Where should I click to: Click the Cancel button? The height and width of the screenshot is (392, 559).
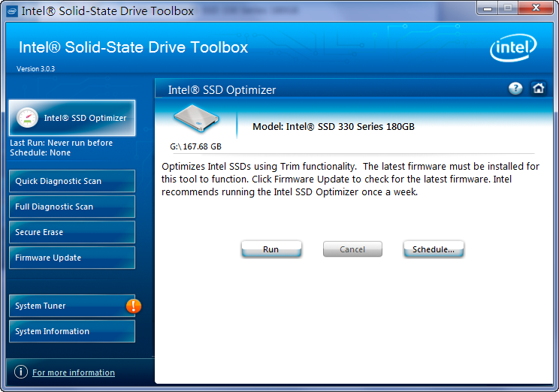pyautogui.click(x=352, y=249)
